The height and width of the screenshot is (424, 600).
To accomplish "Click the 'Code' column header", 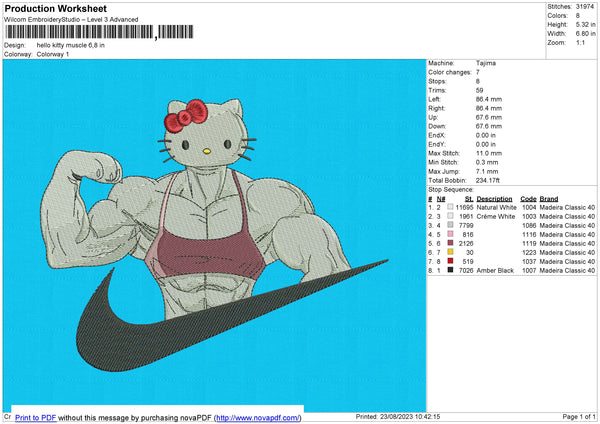I will 528,199.
